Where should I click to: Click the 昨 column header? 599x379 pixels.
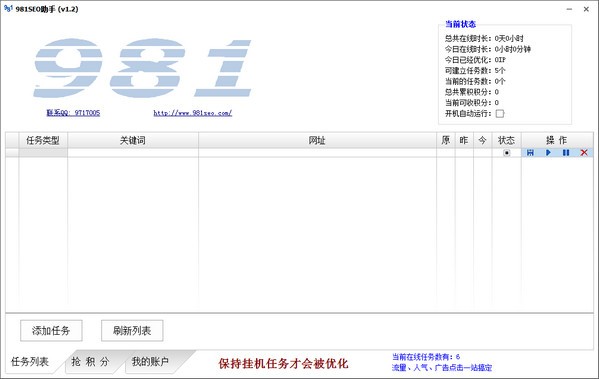[x=464, y=140]
